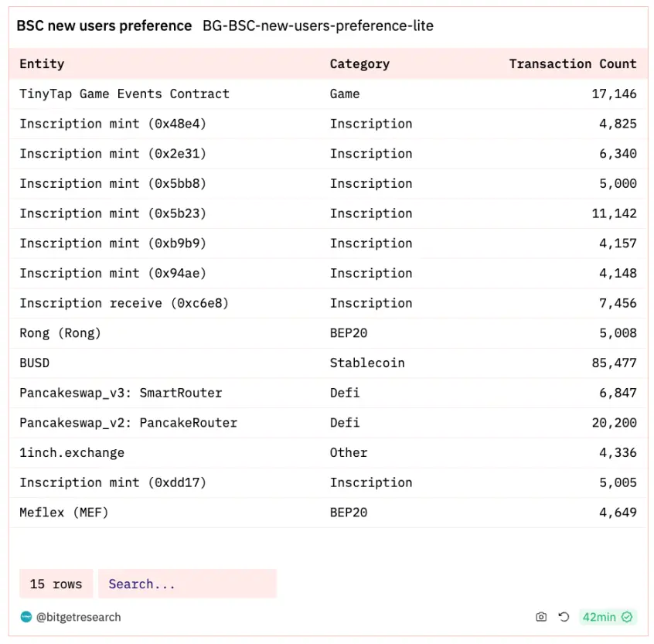Image resolution: width=654 pixels, height=644 pixels.
Task: Click the 1inch.exchange entity cell
Action: (72, 452)
